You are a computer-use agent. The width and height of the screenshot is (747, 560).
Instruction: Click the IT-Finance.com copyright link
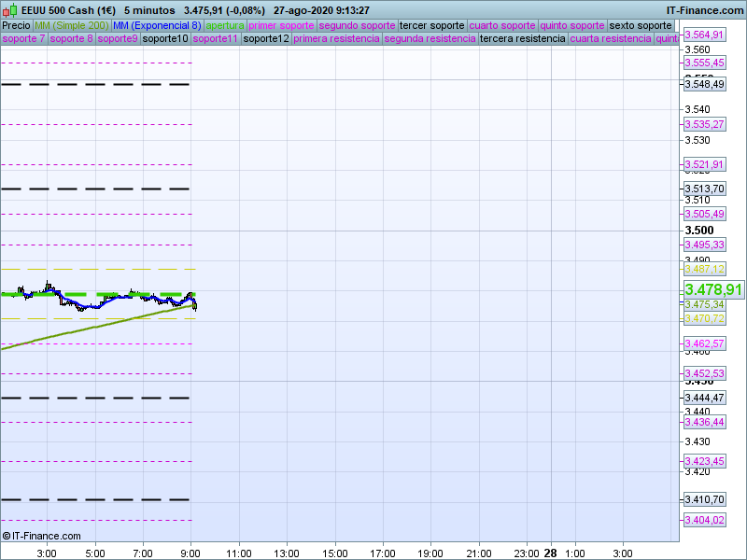(41, 536)
